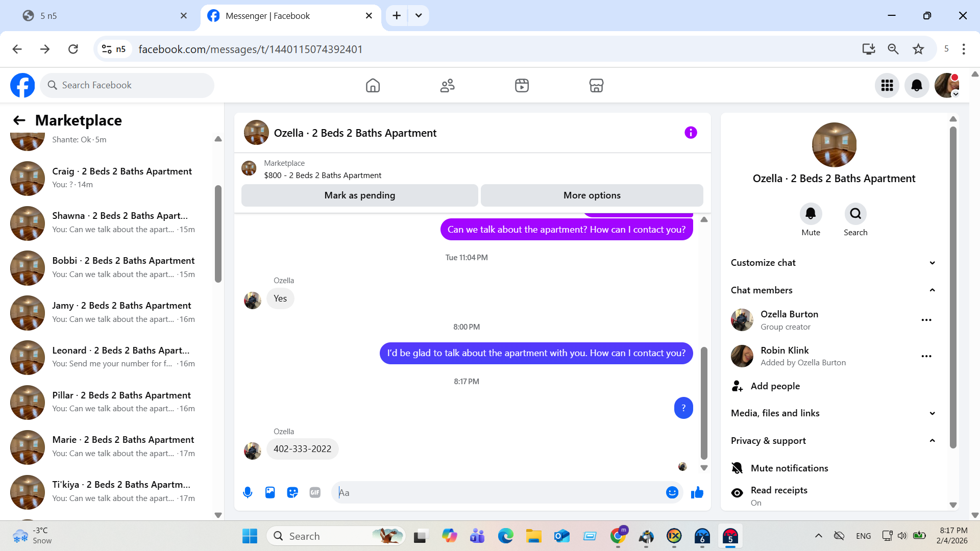Open the GIF picker icon
Viewport: 980px width, 551px height.
click(x=315, y=492)
